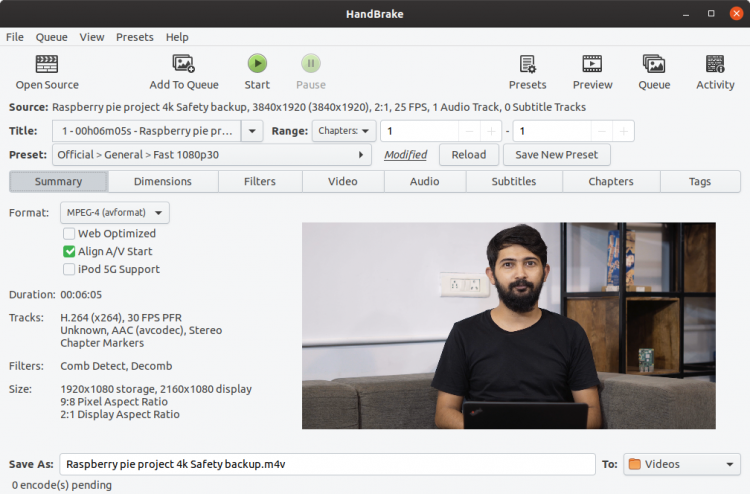Screen dimensions: 750x494
Task: Enable the iPod 5G Support checkbox
Action: tap(69, 269)
